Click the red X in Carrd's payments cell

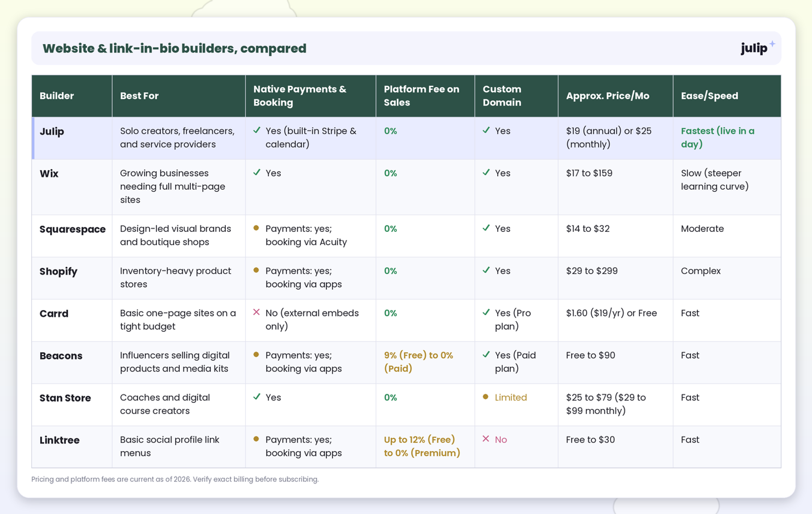coord(256,313)
